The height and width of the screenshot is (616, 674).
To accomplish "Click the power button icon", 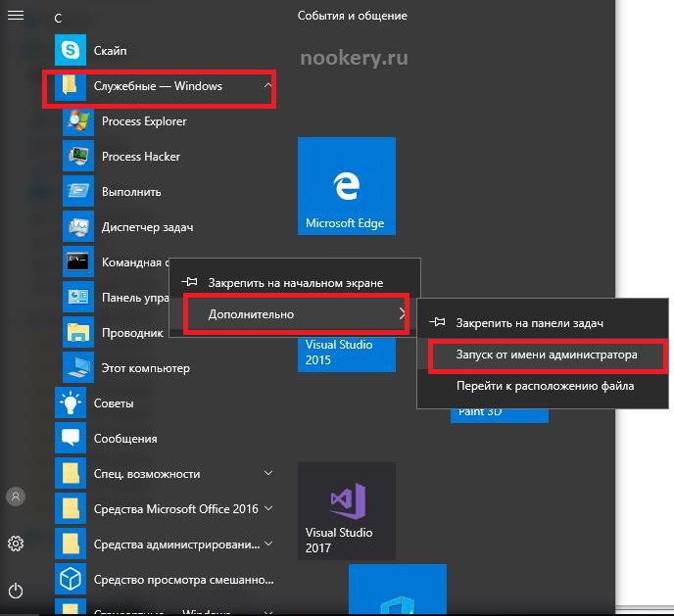I will (x=16, y=591).
